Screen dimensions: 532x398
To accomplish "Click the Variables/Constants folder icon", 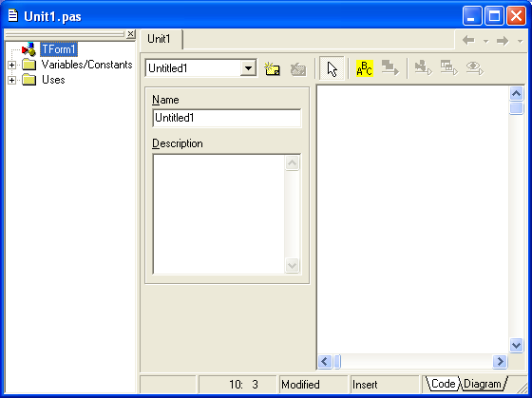I will tap(29, 65).
